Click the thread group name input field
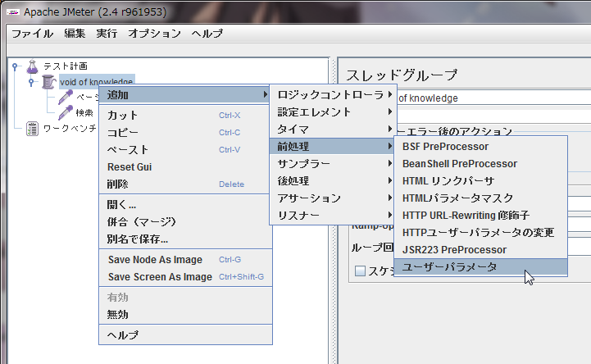The width and height of the screenshot is (591, 364). tap(494, 98)
